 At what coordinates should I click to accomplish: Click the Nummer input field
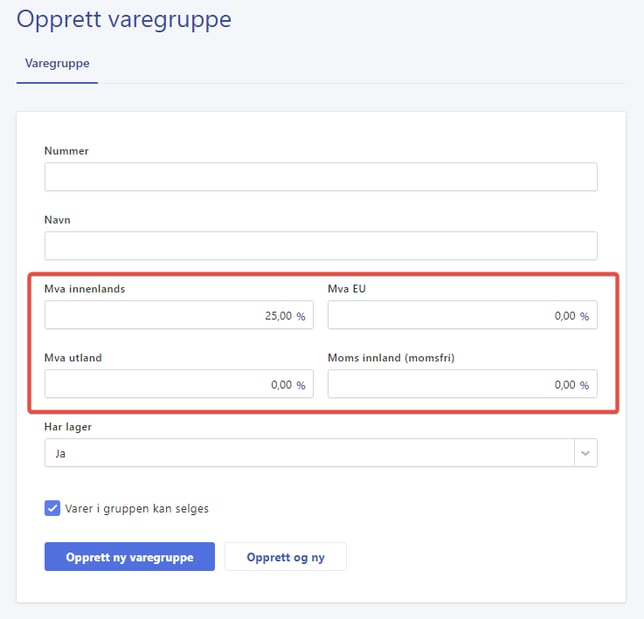click(x=320, y=177)
